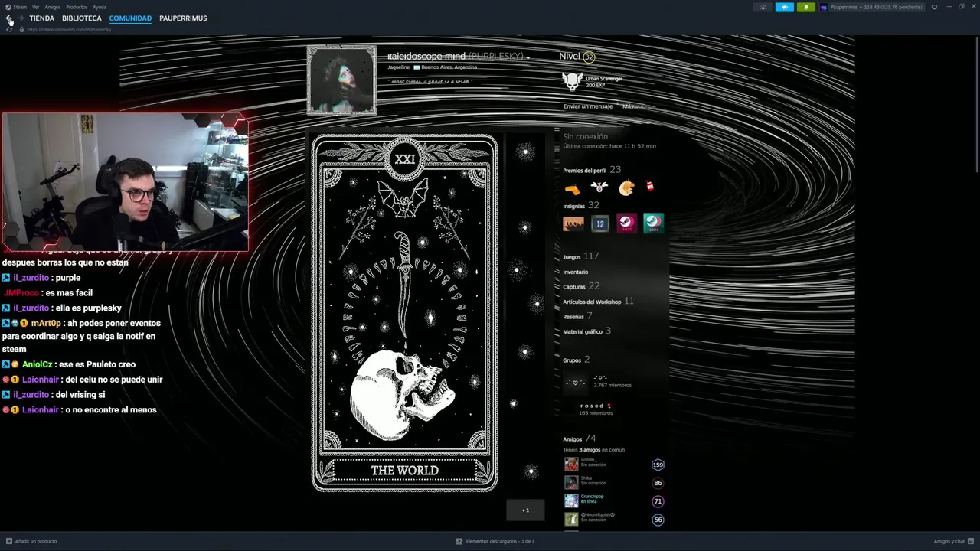Click the blue announcements megaphone button

[x=785, y=7]
